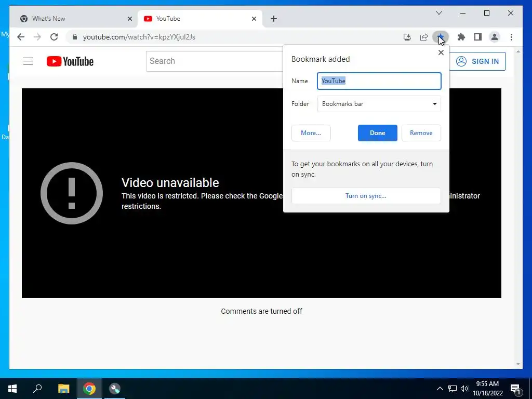
Task: Click the install app icon in address bar
Action: tap(407, 37)
